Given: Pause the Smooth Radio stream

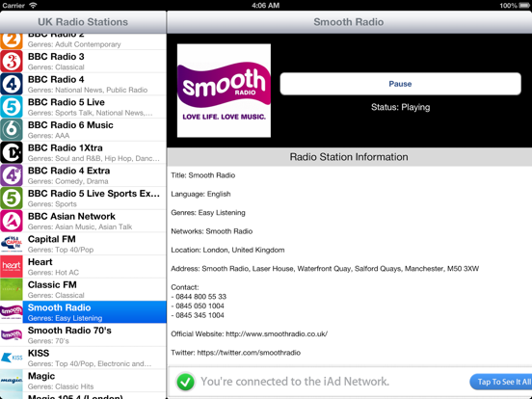Looking at the screenshot, I should tap(400, 84).
